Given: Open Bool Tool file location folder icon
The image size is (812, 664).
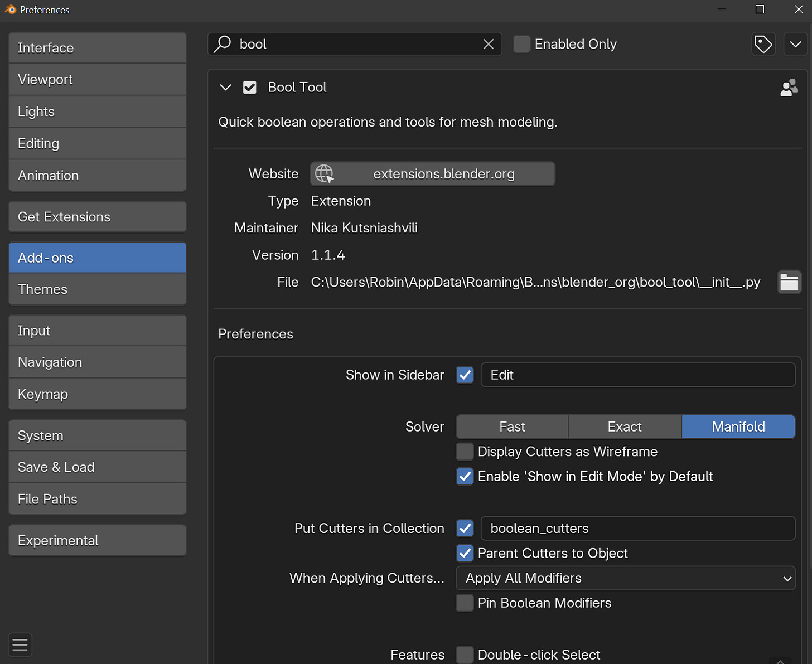Looking at the screenshot, I should pos(789,282).
